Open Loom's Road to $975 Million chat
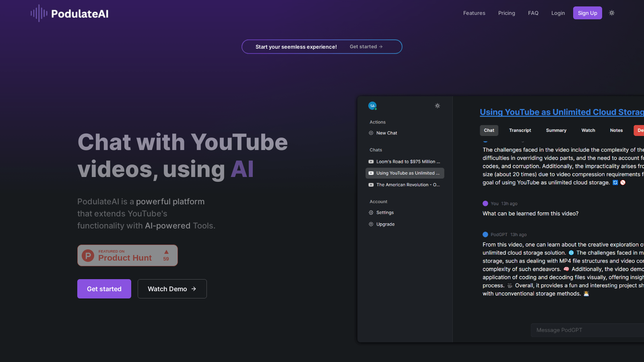 click(x=405, y=162)
